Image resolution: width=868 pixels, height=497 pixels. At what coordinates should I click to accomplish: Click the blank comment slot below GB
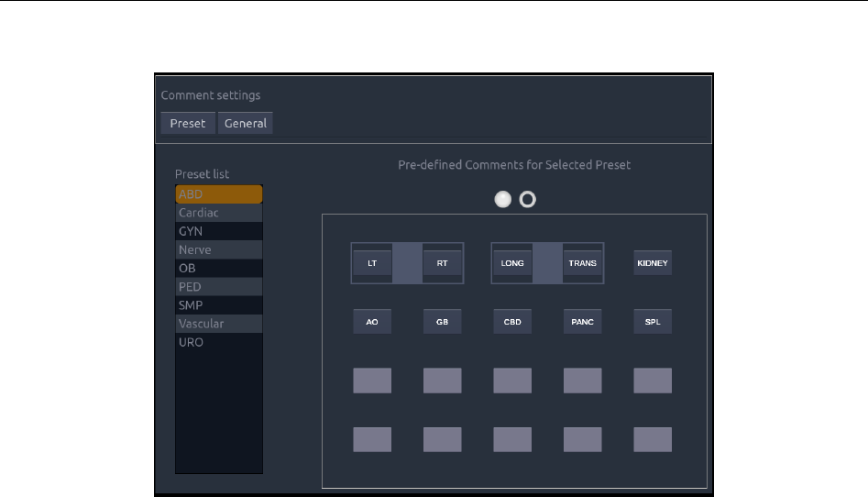(443, 381)
